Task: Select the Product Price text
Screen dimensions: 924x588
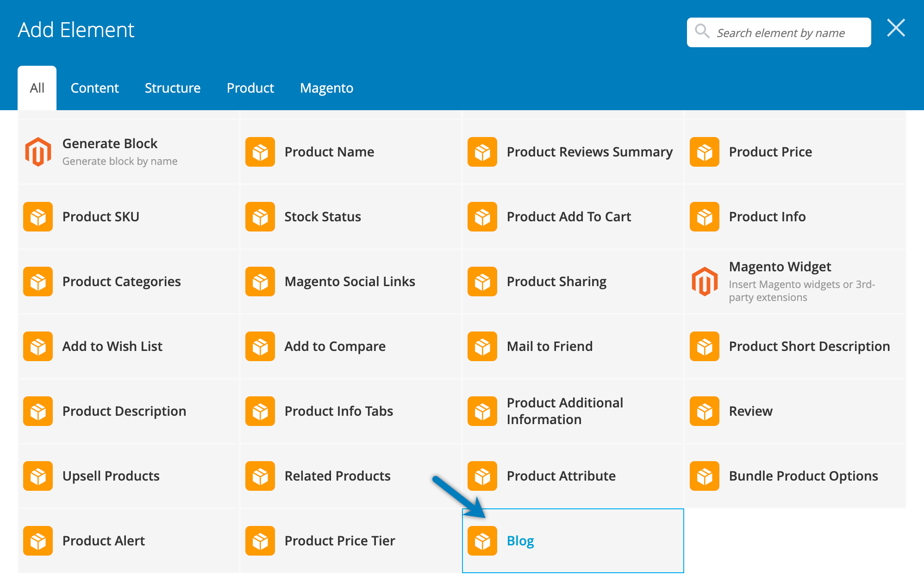Action: click(770, 152)
